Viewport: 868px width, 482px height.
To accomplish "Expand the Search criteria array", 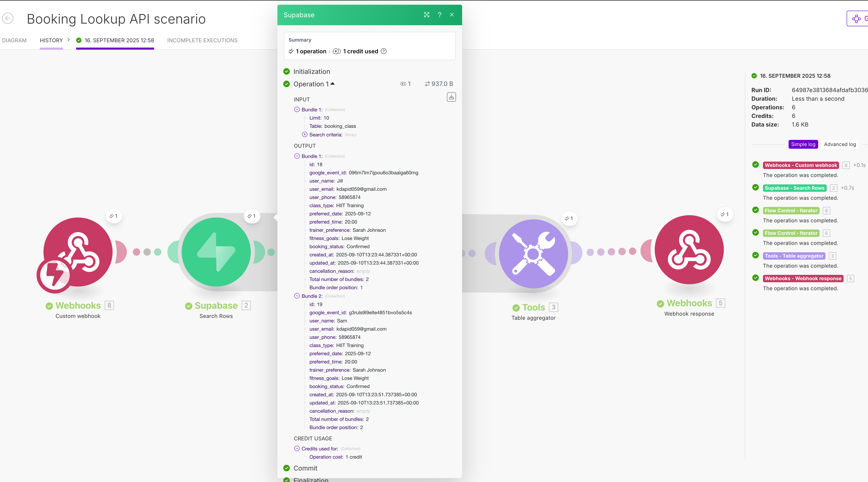I will click(305, 134).
